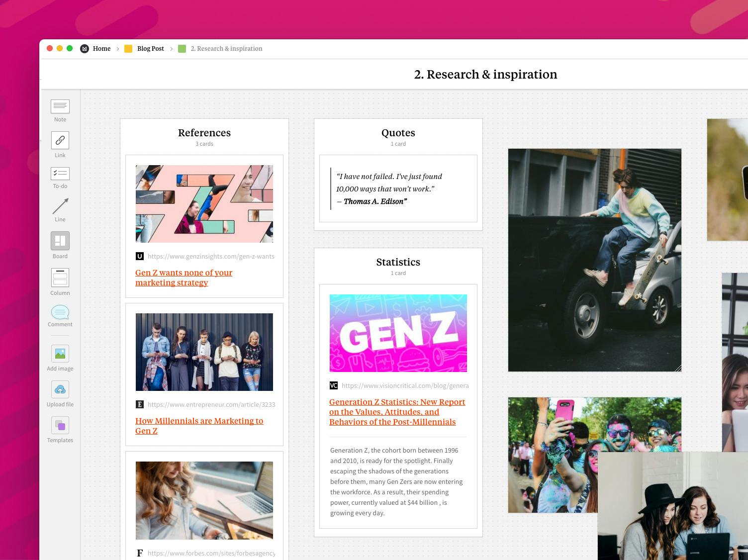Select the two women with laptop image
748x560 pixels.
(673, 506)
